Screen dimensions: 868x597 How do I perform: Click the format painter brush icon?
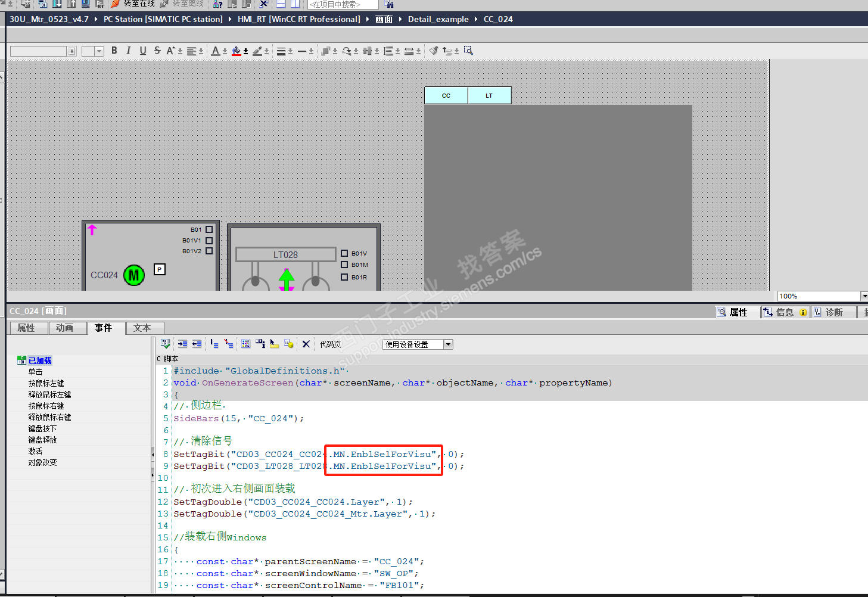pyautogui.click(x=434, y=51)
